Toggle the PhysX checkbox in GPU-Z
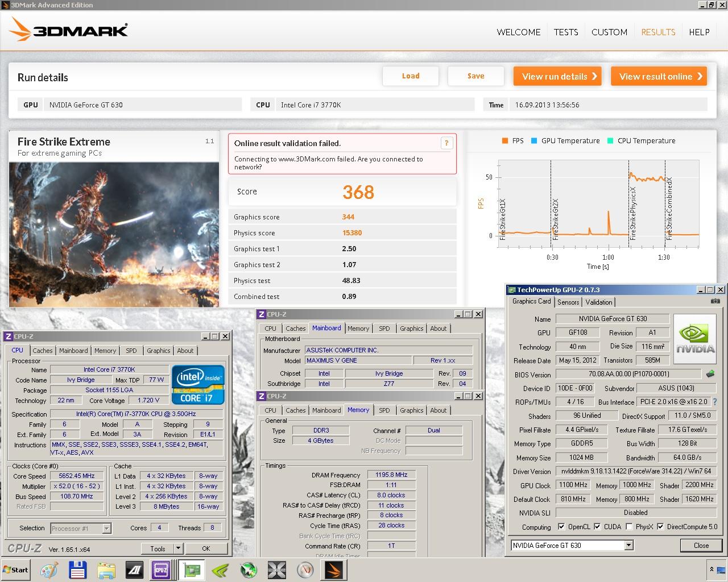This screenshot has height=582, width=728. (629, 527)
